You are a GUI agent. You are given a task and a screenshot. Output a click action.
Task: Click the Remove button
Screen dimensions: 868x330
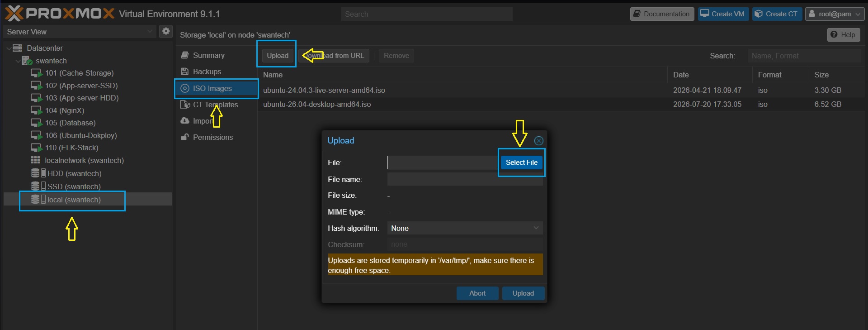[x=396, y=56]
